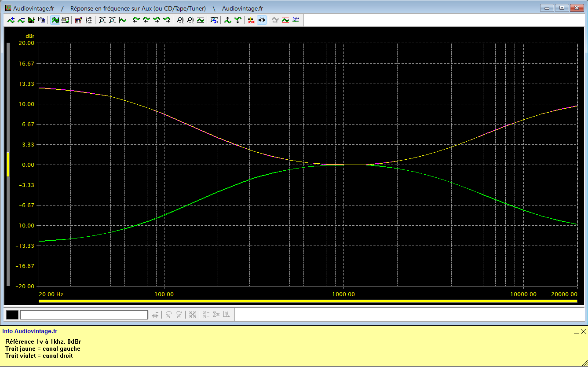Screen dimensions: 588x367
Task: Minimize the Info Audiovintage.fr panel
Action: coord(576,332)
